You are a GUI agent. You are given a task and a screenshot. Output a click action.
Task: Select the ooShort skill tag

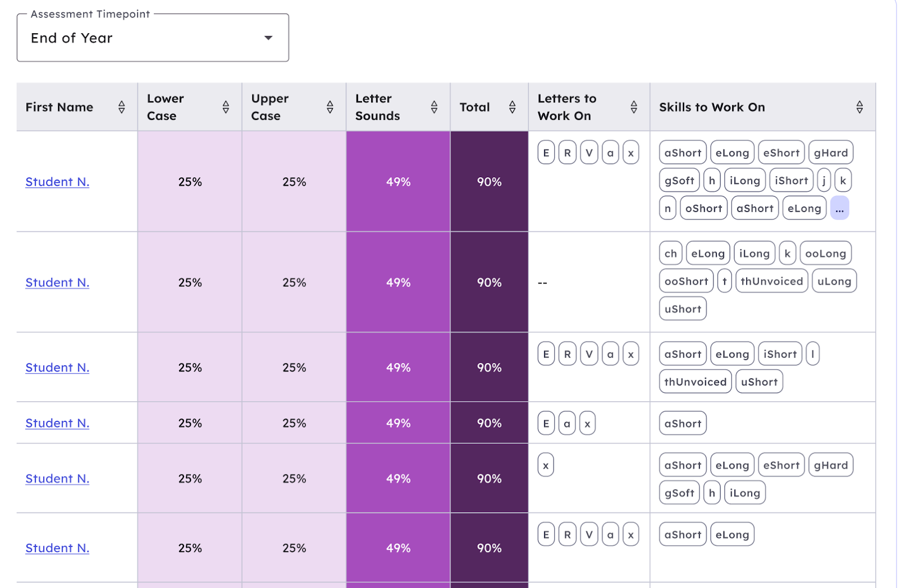click(x=686, y=281)
